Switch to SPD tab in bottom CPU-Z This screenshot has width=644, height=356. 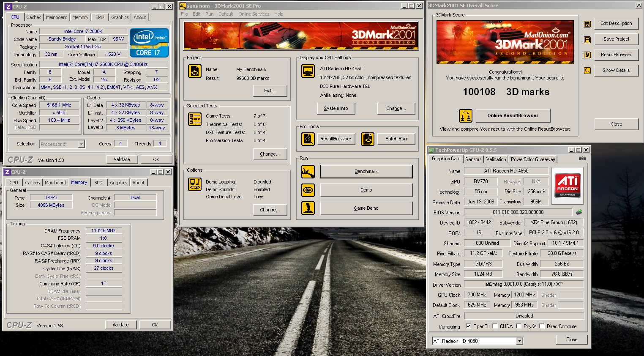tap(98, 183)
